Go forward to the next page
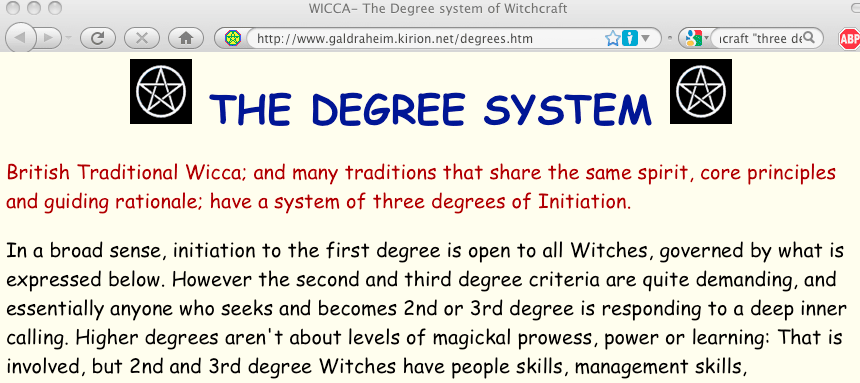The image size is (860, 383). coord(48,38)
